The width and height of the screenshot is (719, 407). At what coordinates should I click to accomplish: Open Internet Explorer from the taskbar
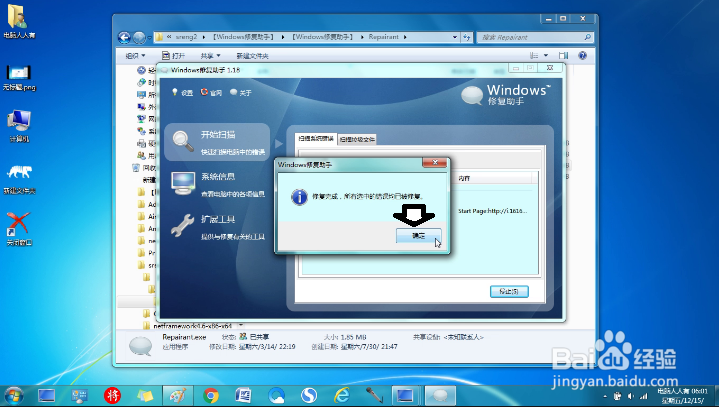(x=342, y=396)
